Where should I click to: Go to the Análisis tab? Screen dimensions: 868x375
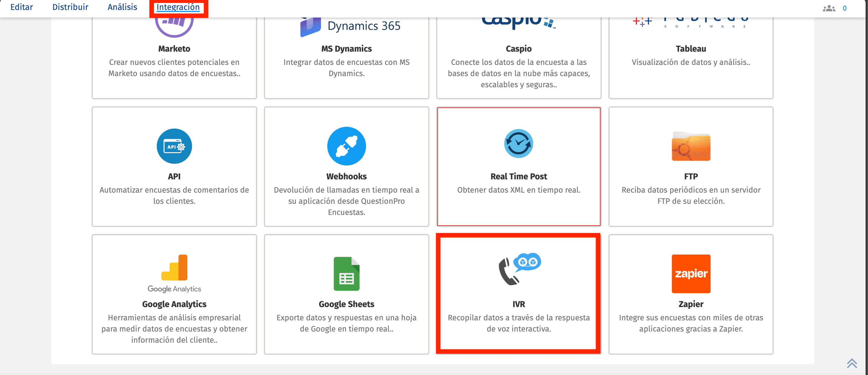(122, 7)
